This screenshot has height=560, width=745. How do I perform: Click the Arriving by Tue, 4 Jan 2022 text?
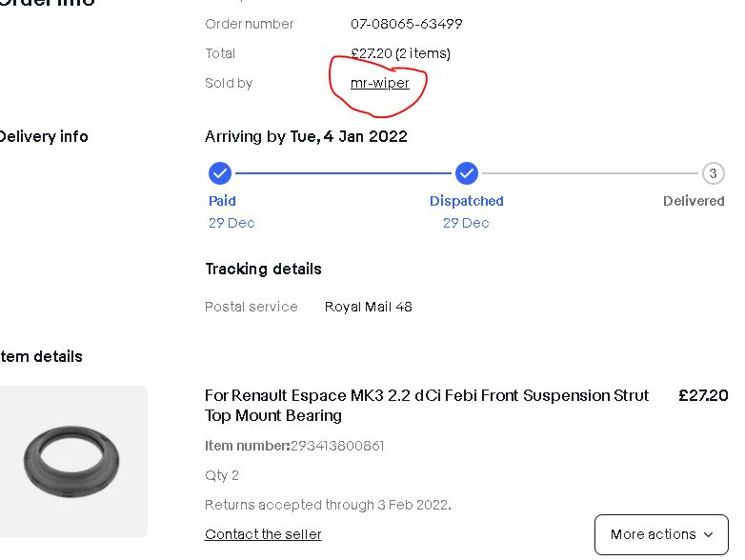(x=306, y=136)
